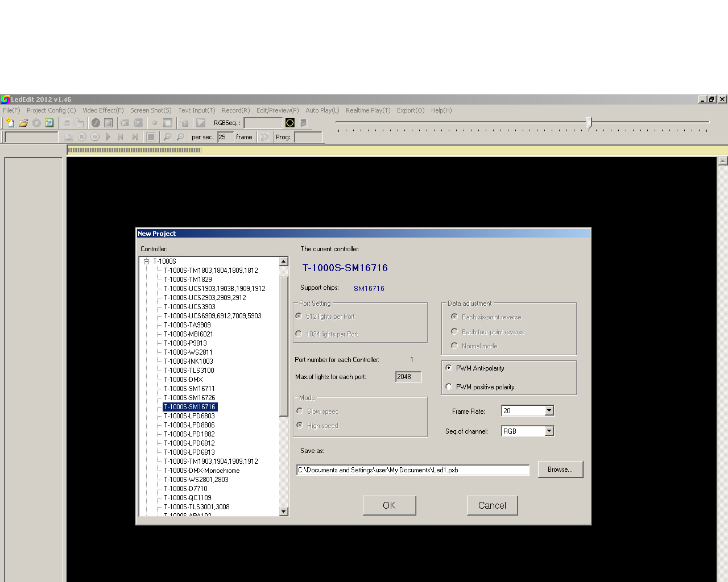Screen dimensions: 728x582
Task: Click the zoom in magnifier icon
Action: [x=167, y=137]
